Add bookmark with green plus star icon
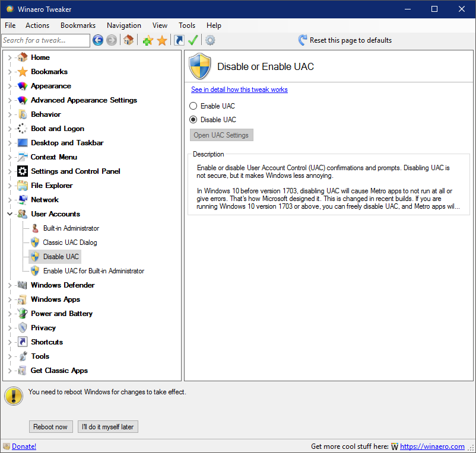The image size is (476, 453). click(x=148, y=40)
